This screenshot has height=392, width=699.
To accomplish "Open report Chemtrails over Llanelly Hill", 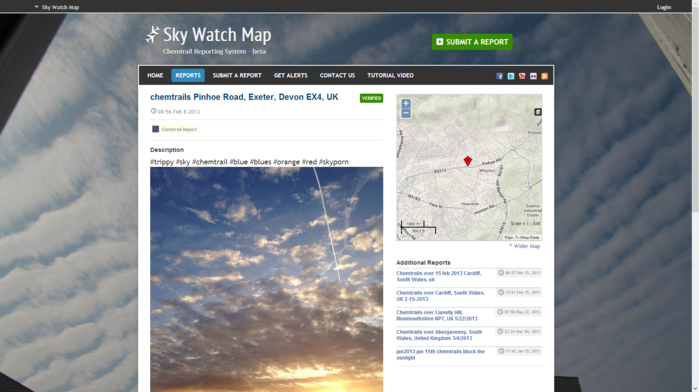I will pyautogui.click(x=437, y=315).
